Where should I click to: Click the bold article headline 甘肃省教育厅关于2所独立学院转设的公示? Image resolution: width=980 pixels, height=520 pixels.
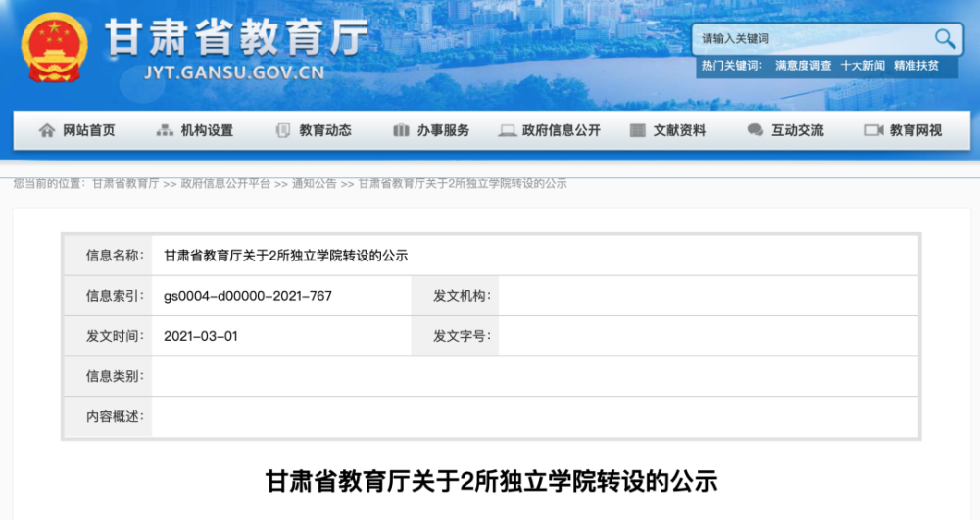click(491, 481)
